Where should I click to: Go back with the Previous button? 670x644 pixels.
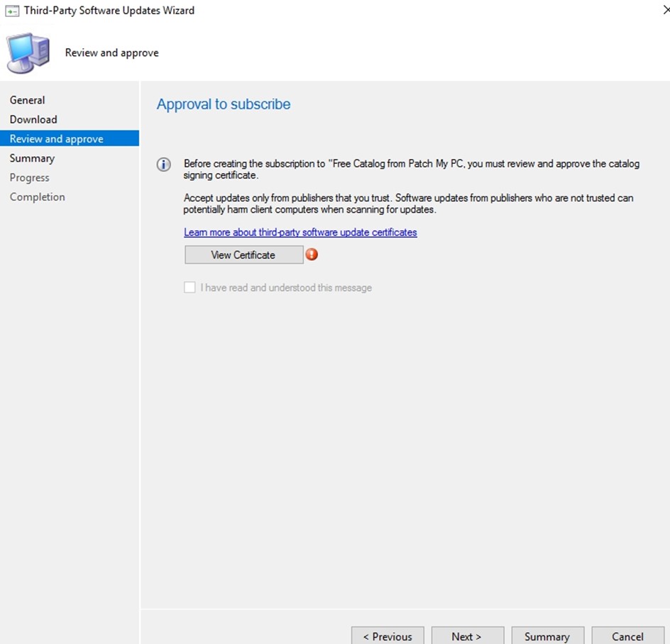coord(388,635)
